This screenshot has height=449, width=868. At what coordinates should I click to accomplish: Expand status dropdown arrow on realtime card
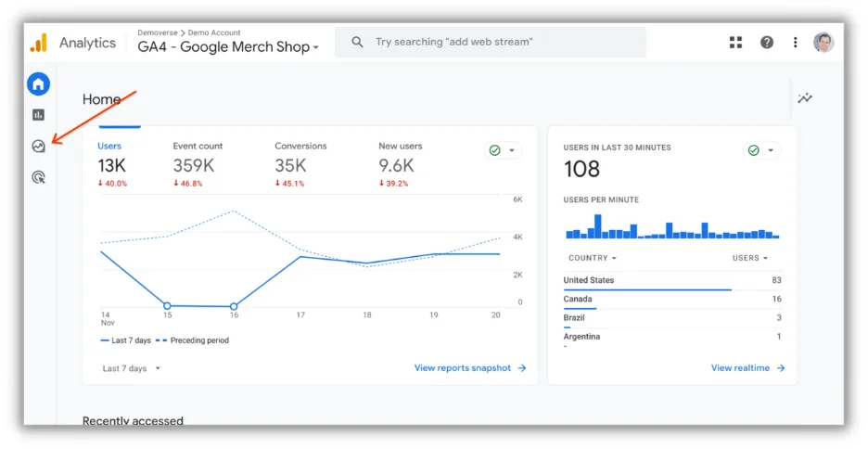770,150
